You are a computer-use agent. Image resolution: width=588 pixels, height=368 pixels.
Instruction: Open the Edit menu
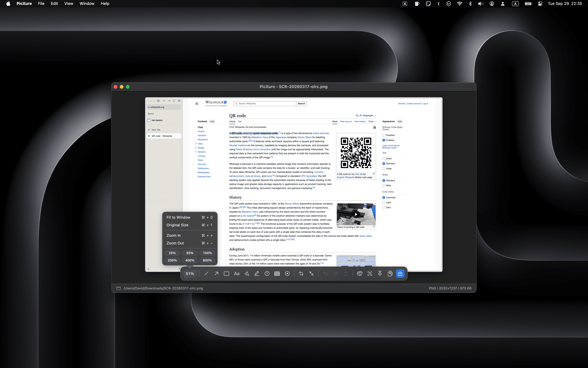coord(54,4)
